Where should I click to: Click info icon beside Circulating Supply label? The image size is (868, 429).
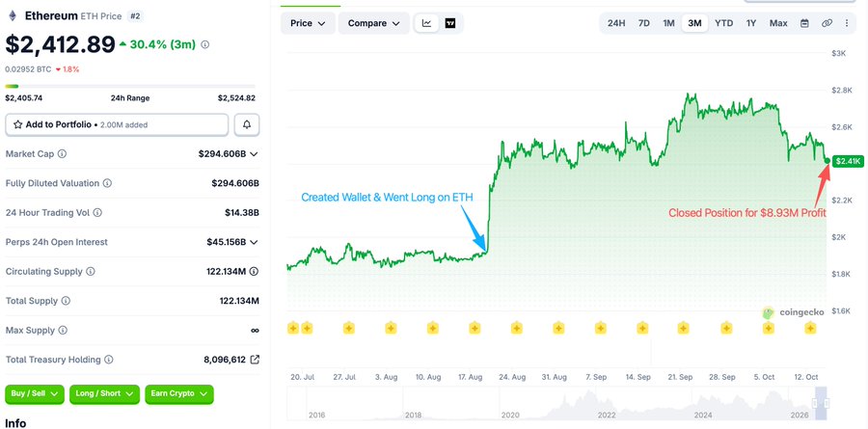91,271
